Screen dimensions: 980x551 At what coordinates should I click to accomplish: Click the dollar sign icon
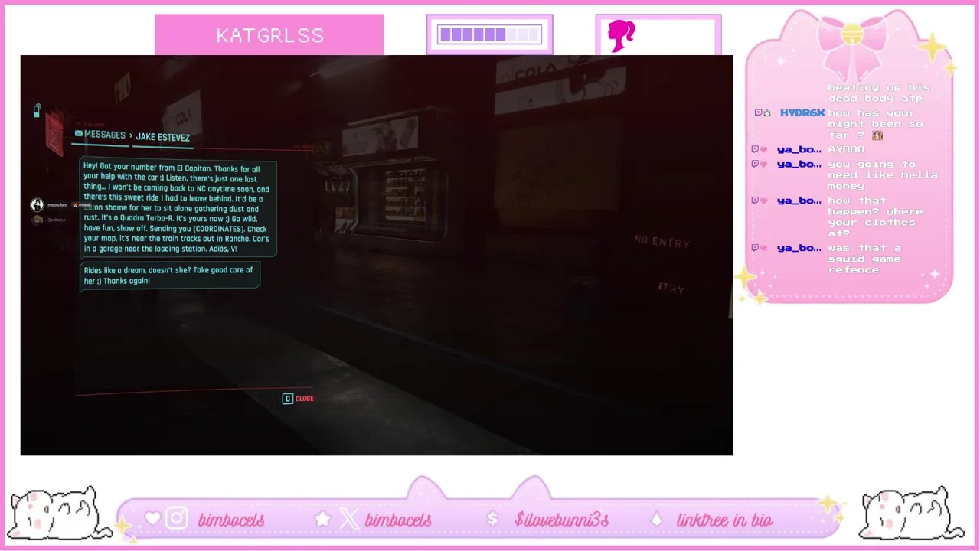point(492,519)
